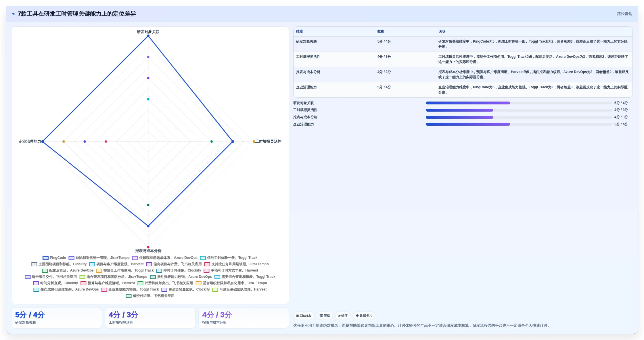This screenshot has width=644, height=340.
Task: Toggle 更适合轻量团队。Clockify legend entry
Action: (x=186, y=289)
